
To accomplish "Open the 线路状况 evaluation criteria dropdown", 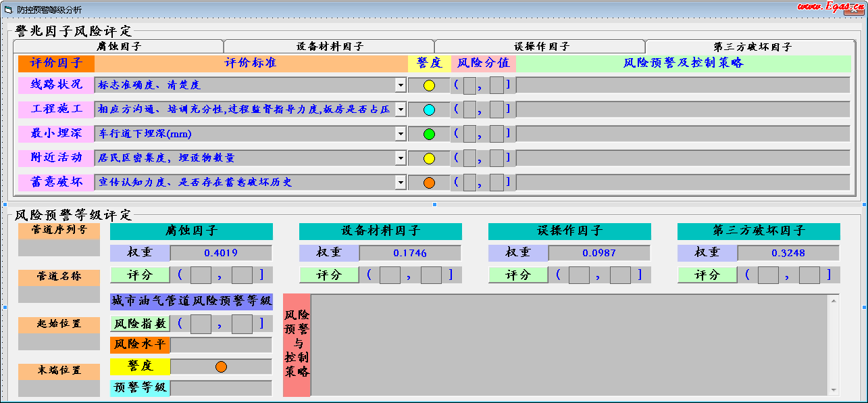I will 400,85.
